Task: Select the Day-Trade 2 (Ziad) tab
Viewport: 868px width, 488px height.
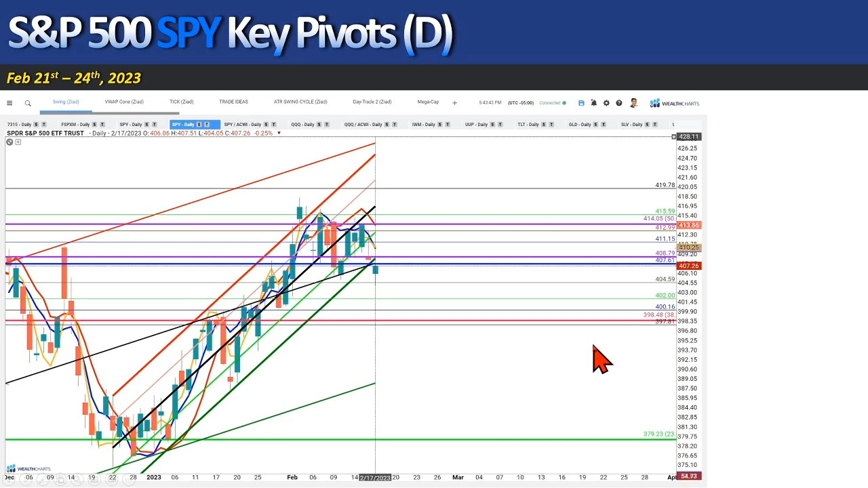Action: coord(372,102)
